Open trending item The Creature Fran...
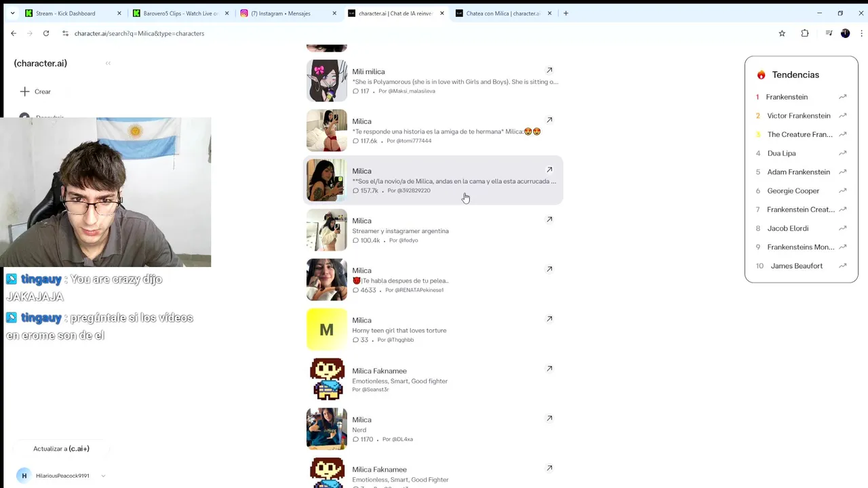The width and height of the screenshot is (868, 488). 800,134
